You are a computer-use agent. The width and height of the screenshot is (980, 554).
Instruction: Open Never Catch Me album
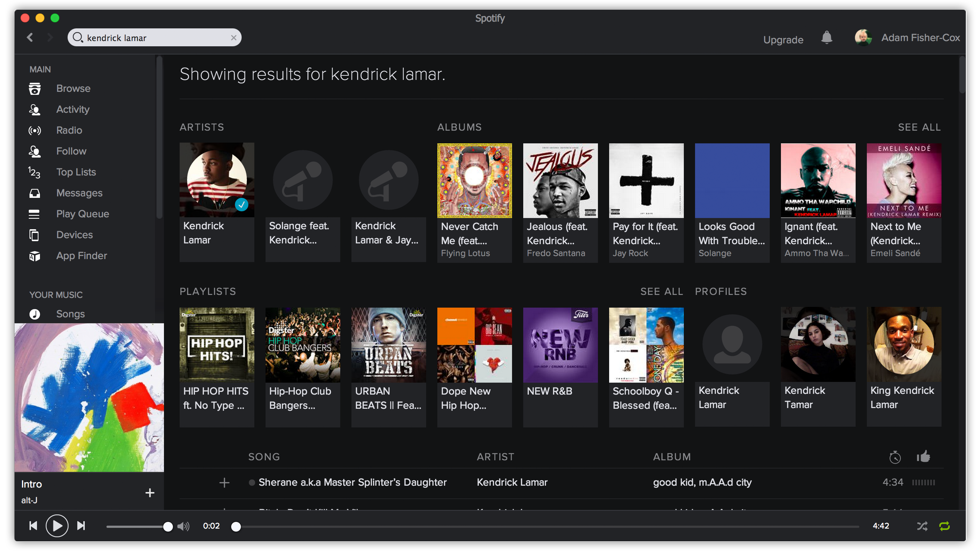(474, 203)
